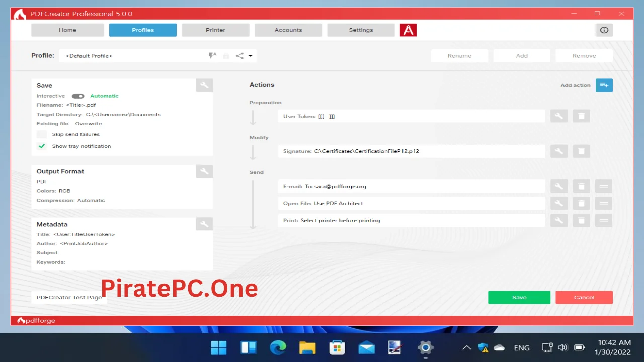Click the info icon in top bar
The width and height of the screenshot is (644, 362).
[x=604, y=30]
